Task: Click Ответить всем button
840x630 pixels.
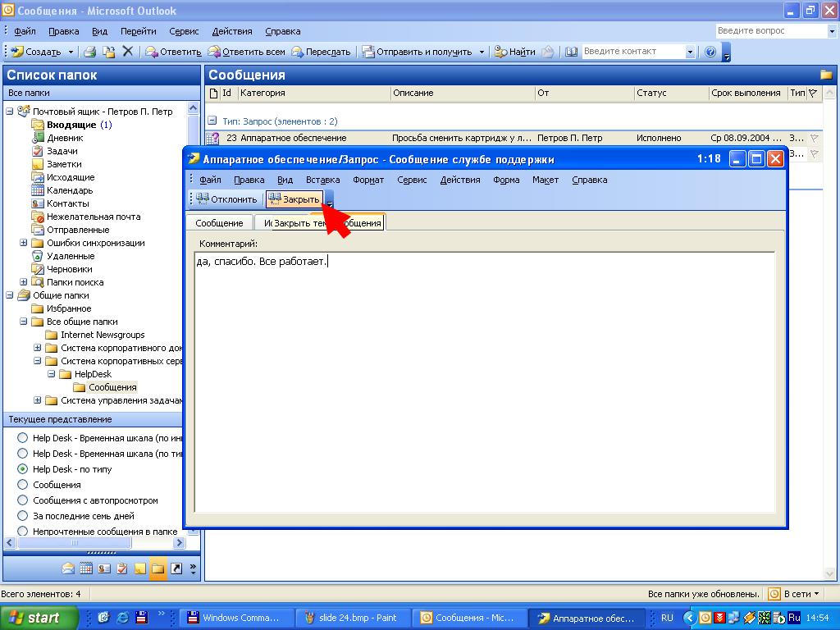Action: [x=247, y=52]
